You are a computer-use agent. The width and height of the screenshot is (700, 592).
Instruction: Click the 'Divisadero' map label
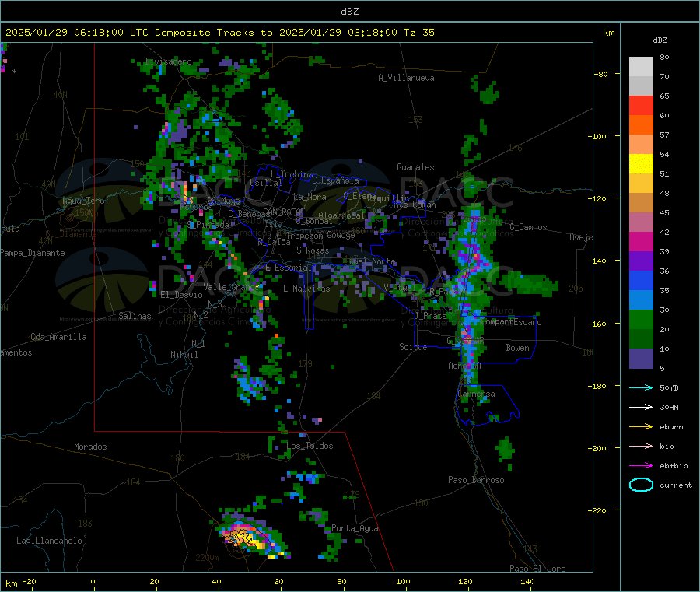(169, 61)
